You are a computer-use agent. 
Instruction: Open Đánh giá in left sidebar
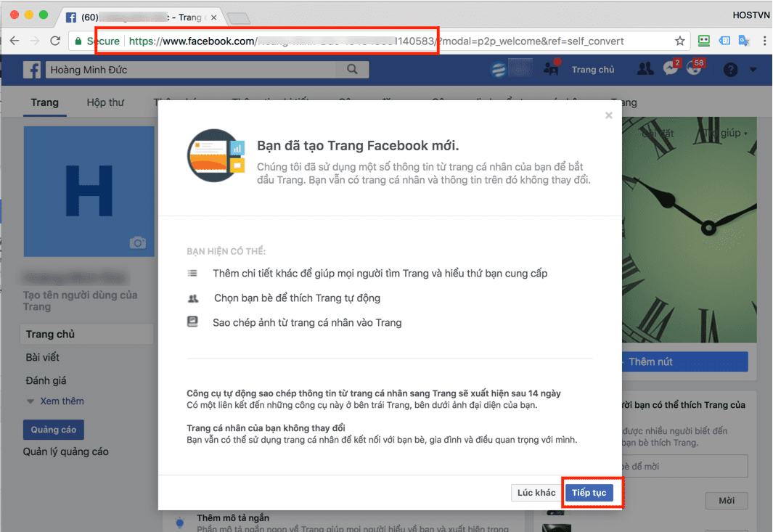pyautogui.click(x=46, y=380)
